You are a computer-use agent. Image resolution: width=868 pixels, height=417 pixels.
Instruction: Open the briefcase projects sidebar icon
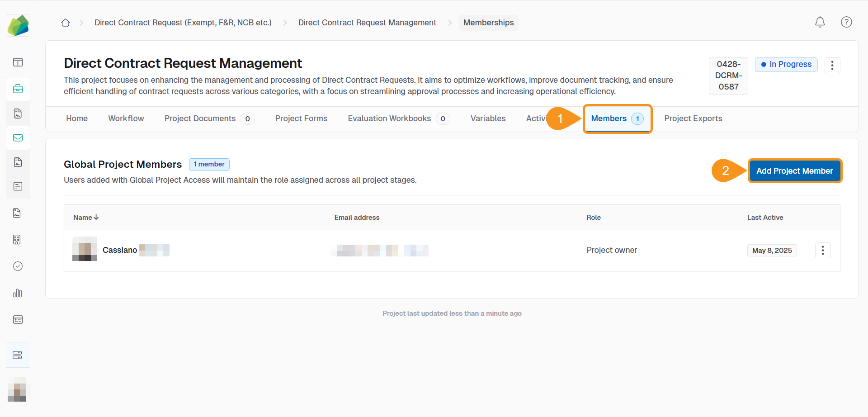click(18, 89)
